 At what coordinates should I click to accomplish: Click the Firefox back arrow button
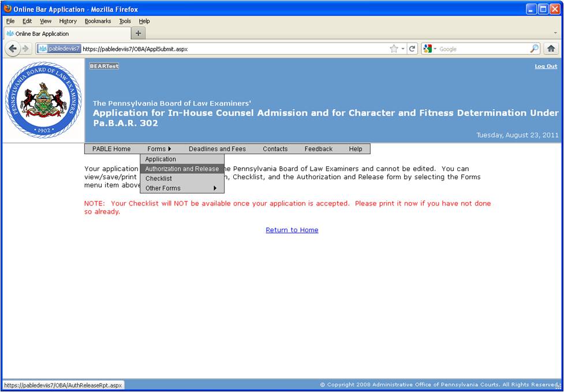pos(12,49)
